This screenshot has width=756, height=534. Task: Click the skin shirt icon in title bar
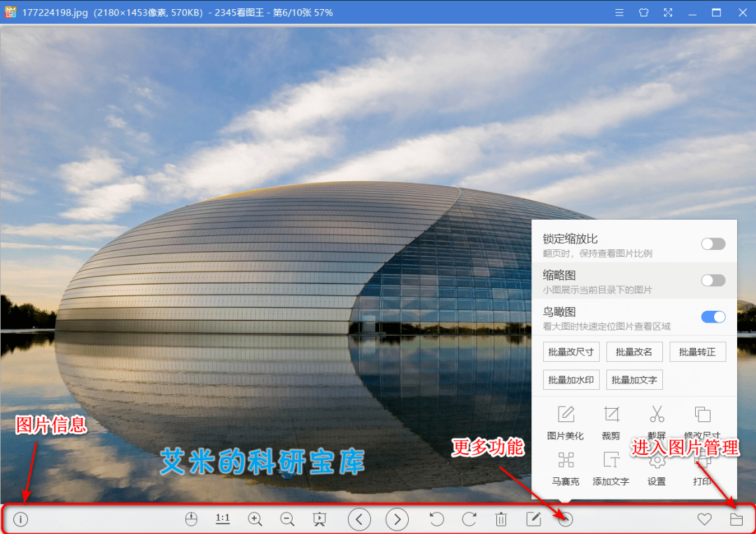[644, 13]
